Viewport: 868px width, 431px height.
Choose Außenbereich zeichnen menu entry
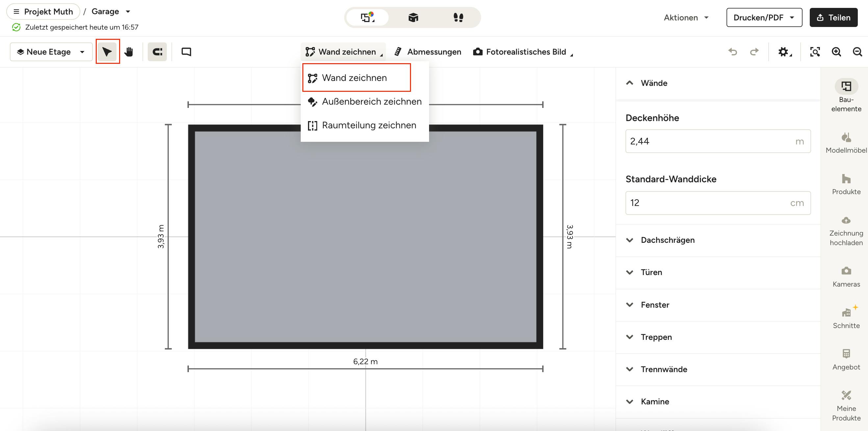tap(365, 101)
